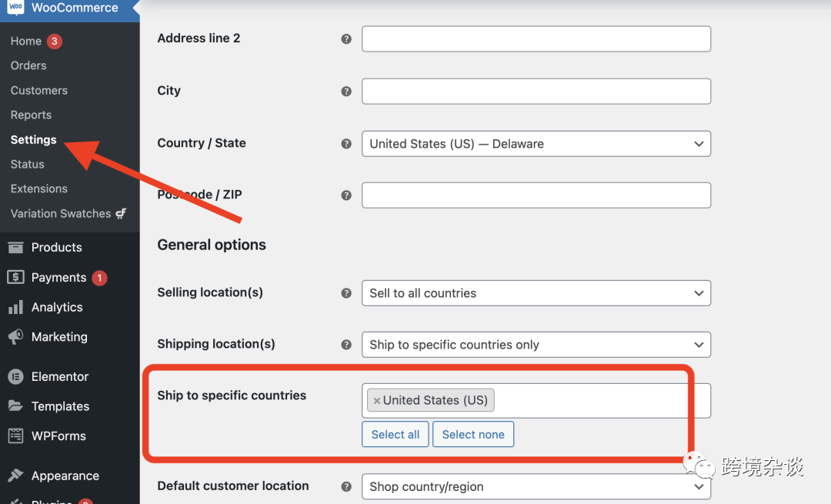Viewport: 831px width, 504px height.
Task: Open the Marketing megaphone icon
Action: pyautogui.click(x=16, y=336)
